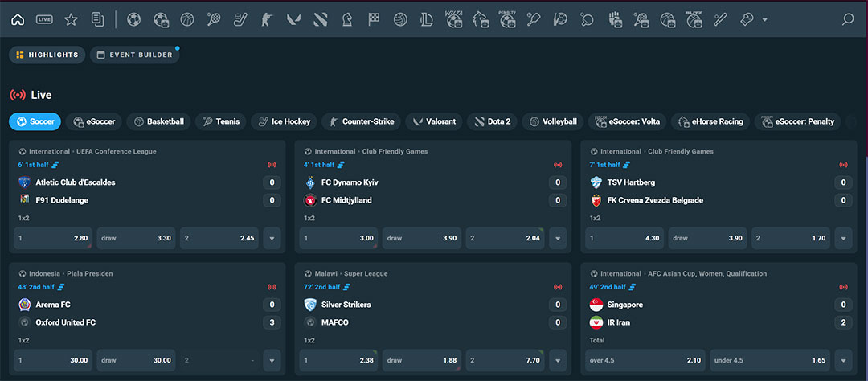Select the eSoccer Volta icon in top bar
The width and height of the screenshot is (868, 381).
[453, 20]
